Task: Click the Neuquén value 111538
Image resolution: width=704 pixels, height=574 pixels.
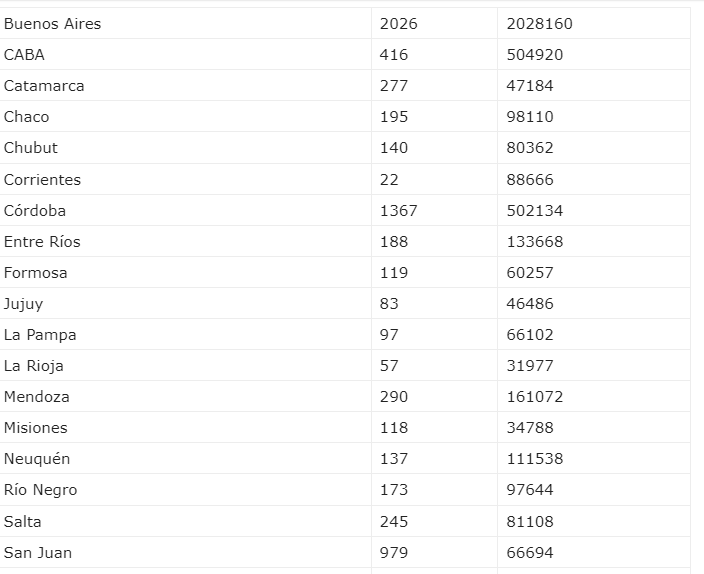Action: click(535, 459)
